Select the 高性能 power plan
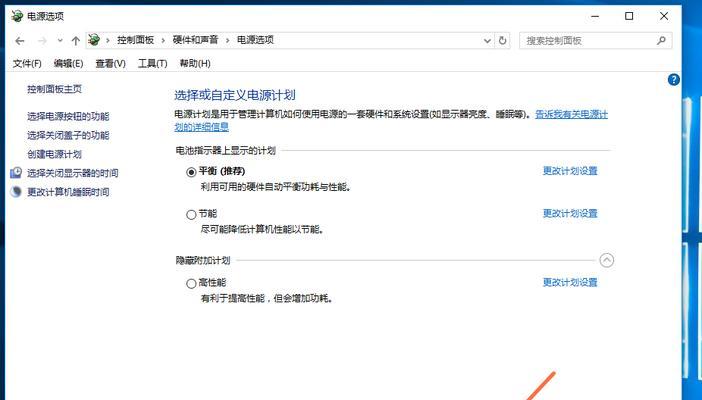Viewport: 702px width, 400px height. (x=191, y=284)
